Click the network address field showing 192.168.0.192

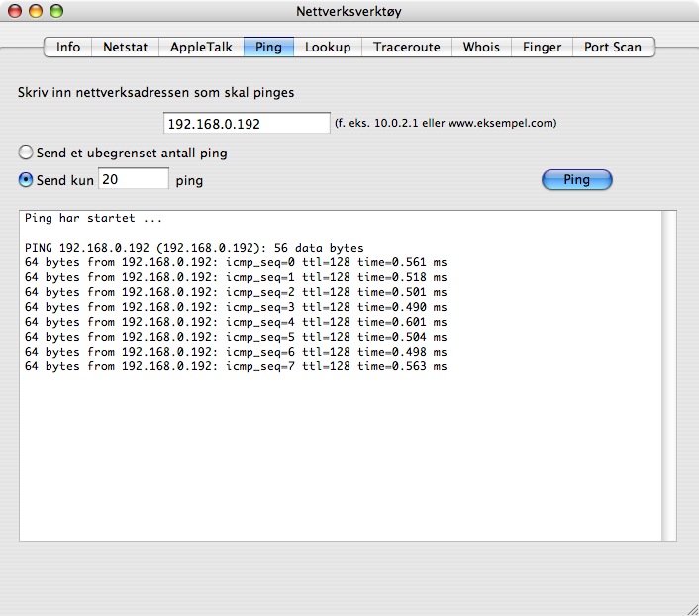tap(247, 123)
